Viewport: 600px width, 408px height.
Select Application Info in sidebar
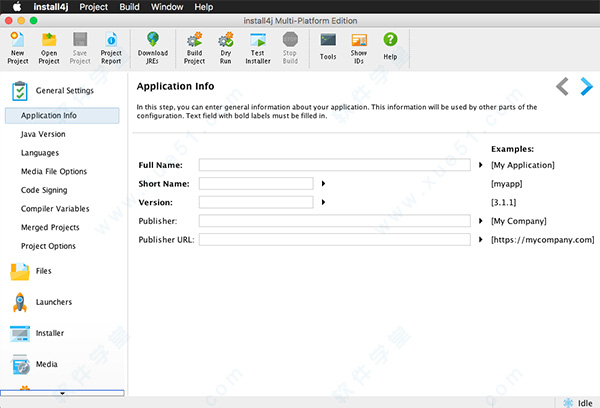pyautogui.click(x=62, y=116)
